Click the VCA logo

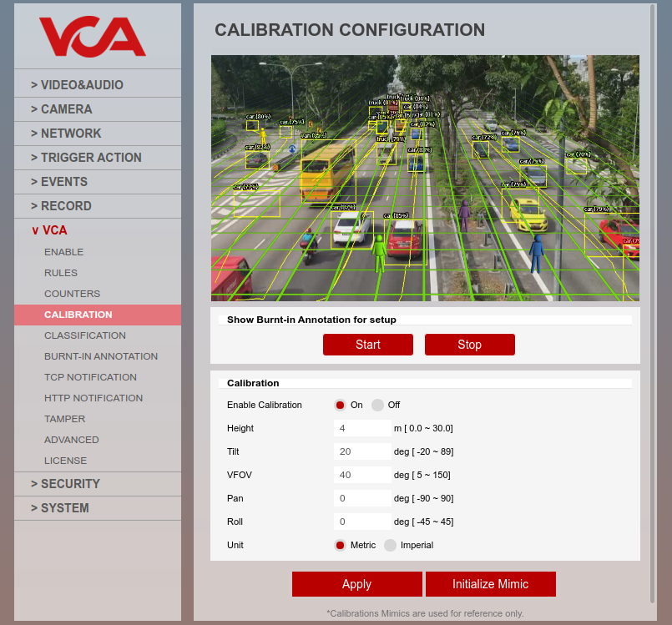(93, 37)
